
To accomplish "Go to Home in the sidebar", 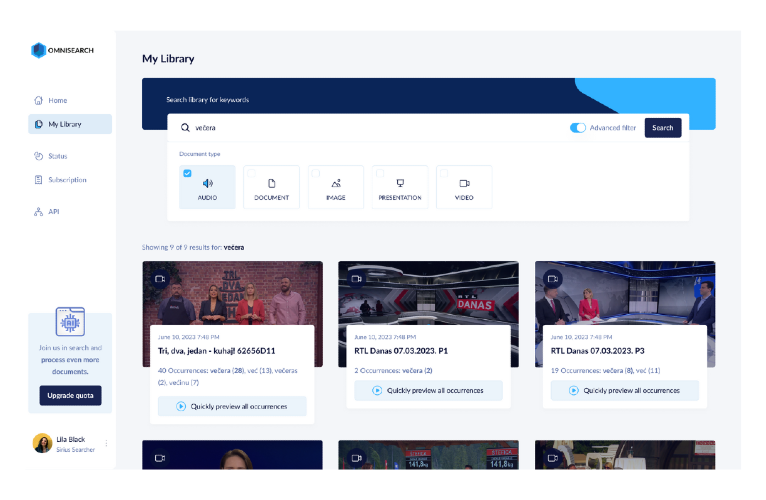I will click(x=70, y=100).
